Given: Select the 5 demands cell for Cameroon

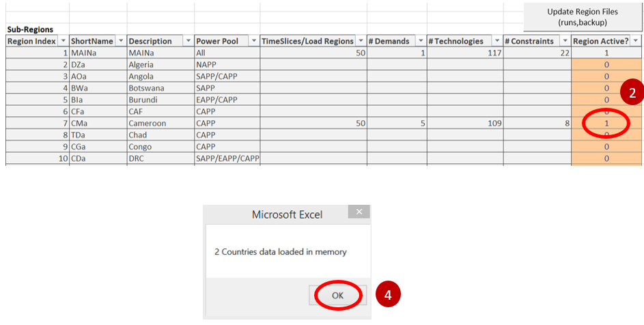Looking at the screenshot, I should click(397, 124).
